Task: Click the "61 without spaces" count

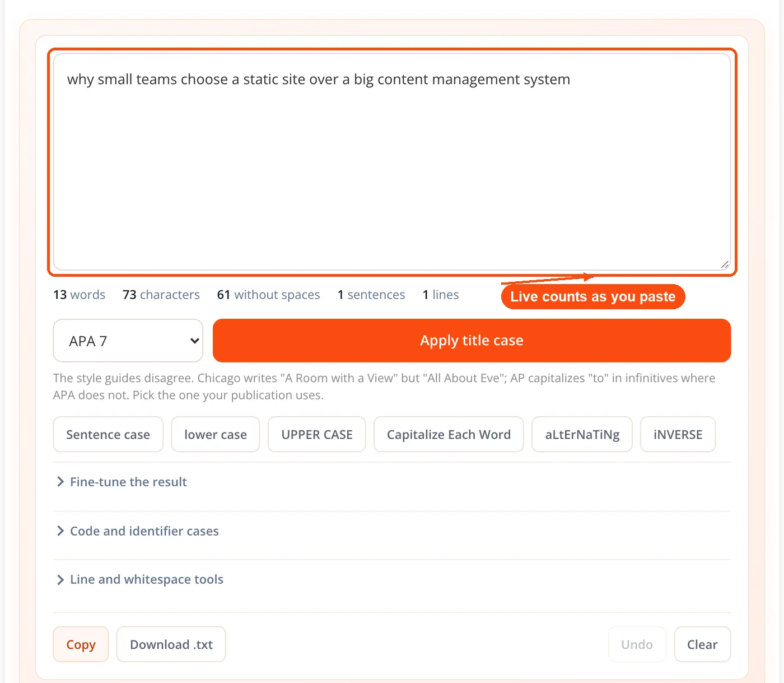Action: 268,295
